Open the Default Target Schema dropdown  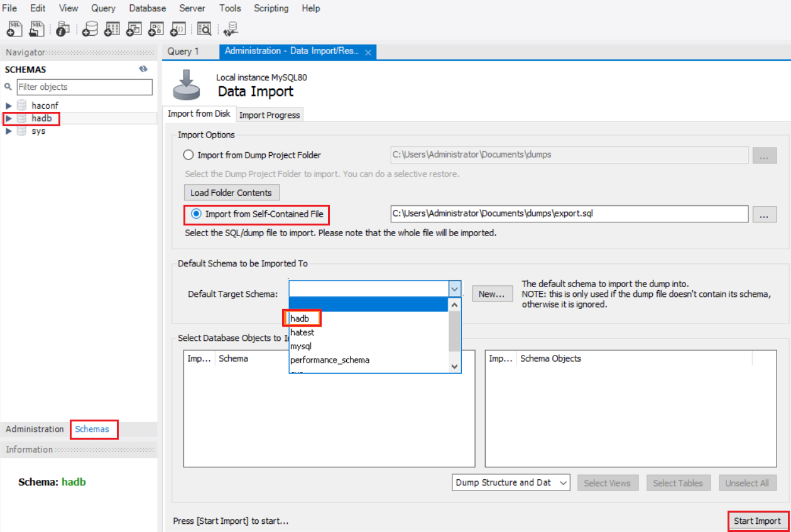(454, 288)
